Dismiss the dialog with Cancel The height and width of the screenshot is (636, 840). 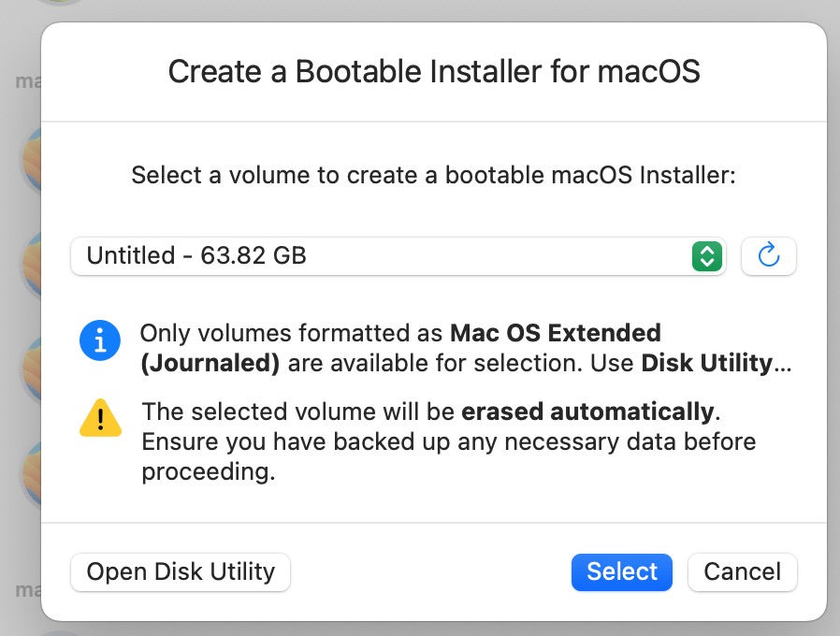742,571
